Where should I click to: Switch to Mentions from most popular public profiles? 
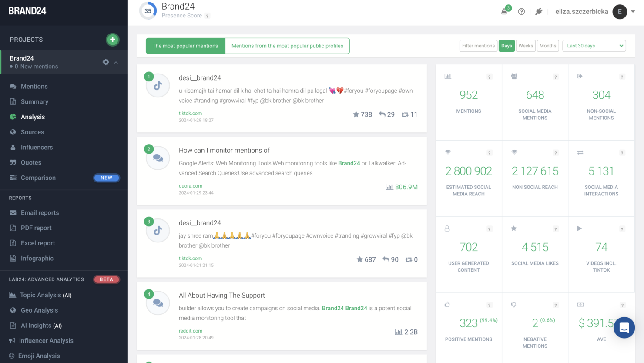287,45
